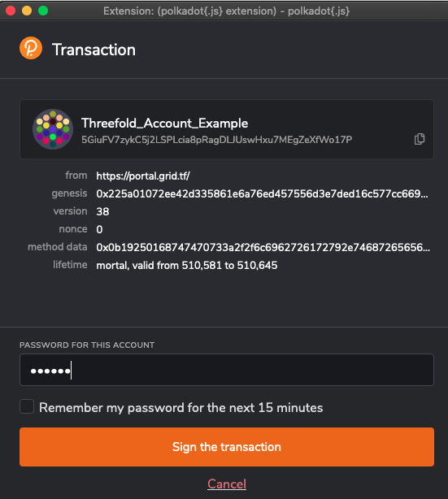Select the account address starting with 5GiuFV7

[x=216, y=140]
